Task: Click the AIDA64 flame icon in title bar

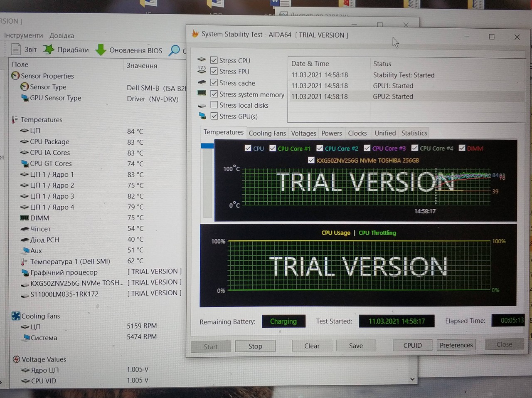Action: point(195,34)
